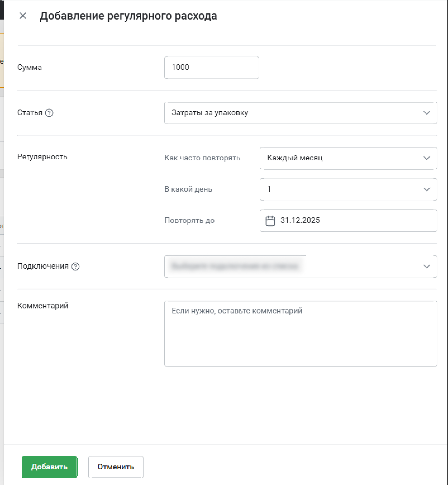
Task: Close the regular expense dialog
Action: 23,16
